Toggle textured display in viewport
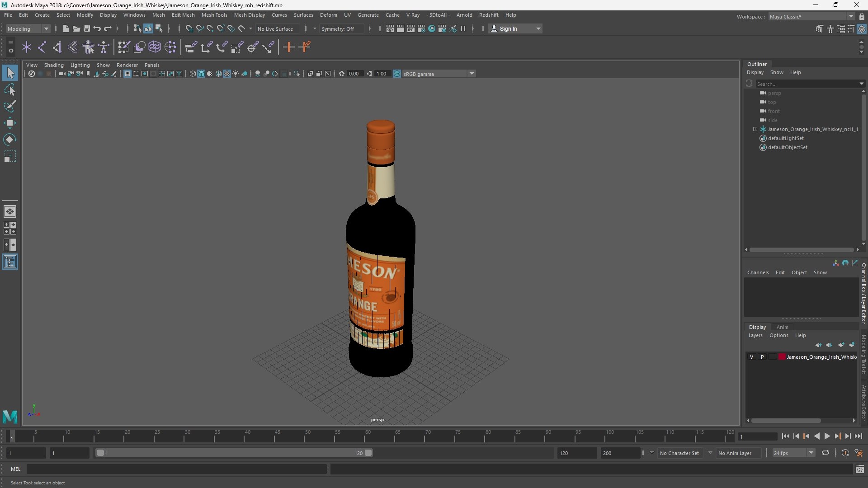 coord(227,74)
